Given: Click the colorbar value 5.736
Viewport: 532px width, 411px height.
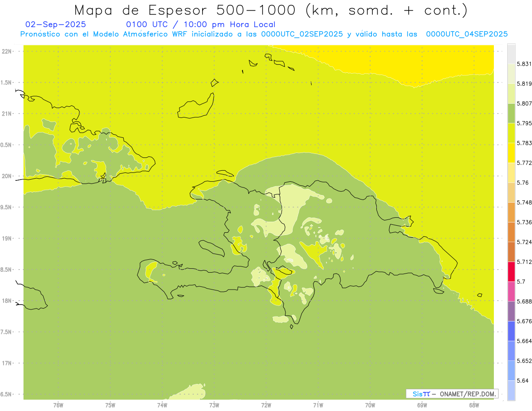Looking at the screenshot, I should [524, 222].
